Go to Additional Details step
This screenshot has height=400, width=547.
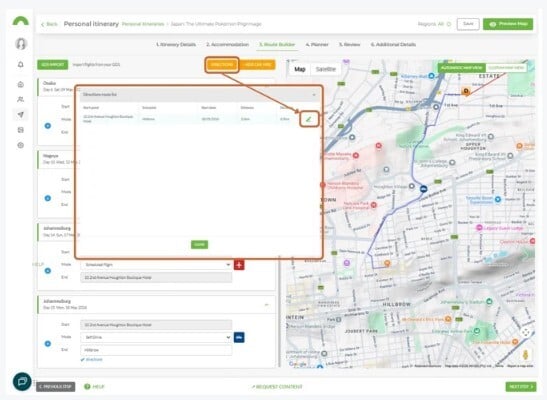pyautogui.click(x=393, y=45)
